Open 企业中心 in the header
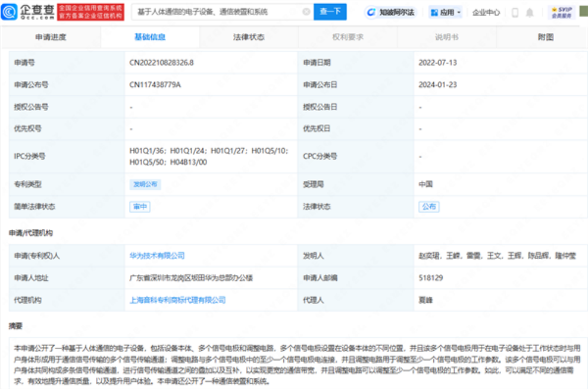Screen dimensions: 588x389 tap(486, 12)
